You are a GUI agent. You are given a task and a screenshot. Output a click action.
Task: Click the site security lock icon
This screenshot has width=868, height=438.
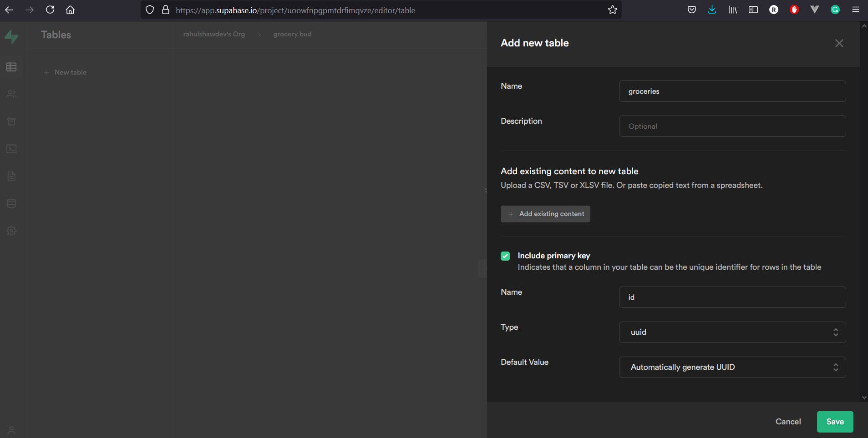click(166, 10)
